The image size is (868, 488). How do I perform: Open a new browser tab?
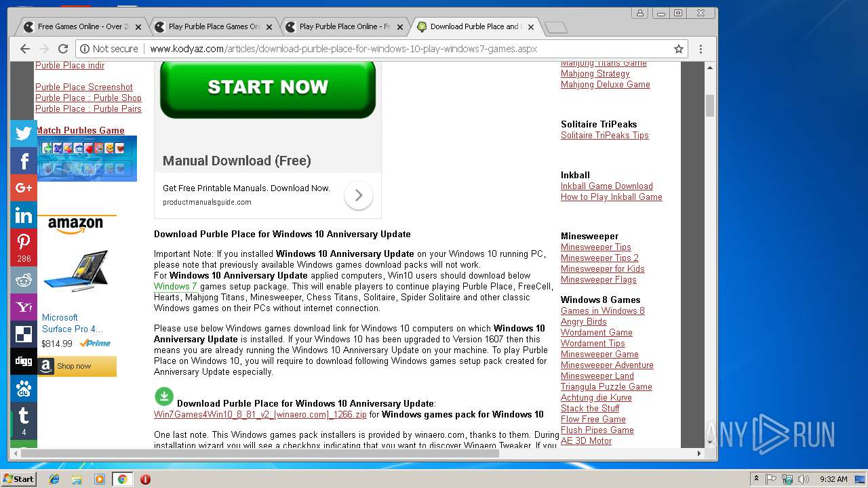[x=555, y=27]
